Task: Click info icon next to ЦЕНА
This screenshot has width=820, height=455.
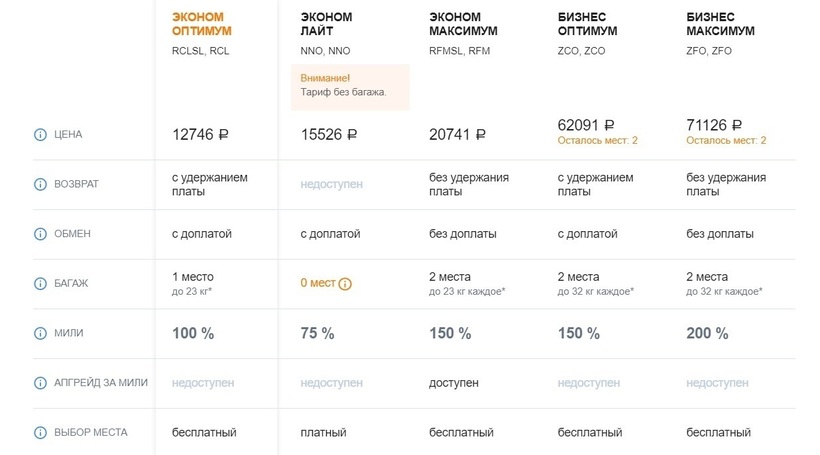Action: (40, 134)
